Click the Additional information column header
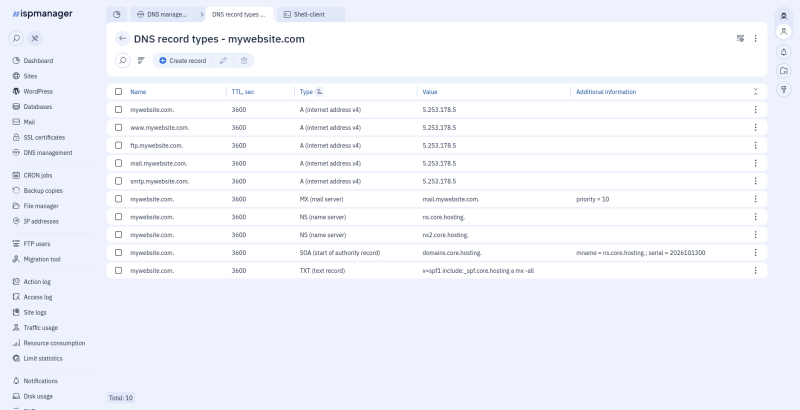This screenshot has width=800, height=410. [x=606, y=92]
